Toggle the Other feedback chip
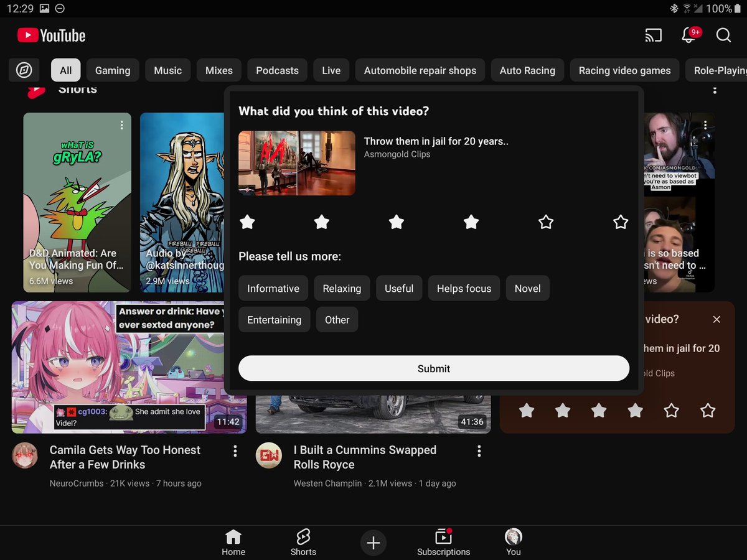This screenshot has height=560, width=747. pyautogui.click(x=337, y=319)
